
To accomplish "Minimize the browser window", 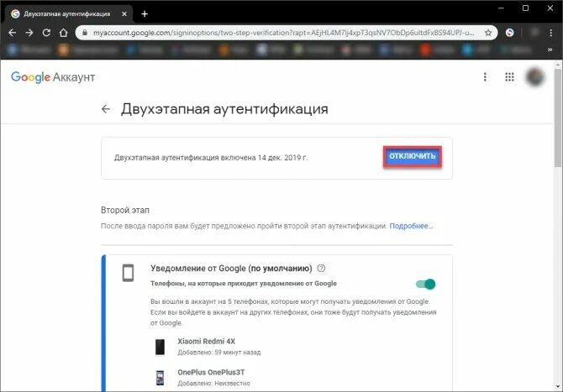I will (501, 8).
